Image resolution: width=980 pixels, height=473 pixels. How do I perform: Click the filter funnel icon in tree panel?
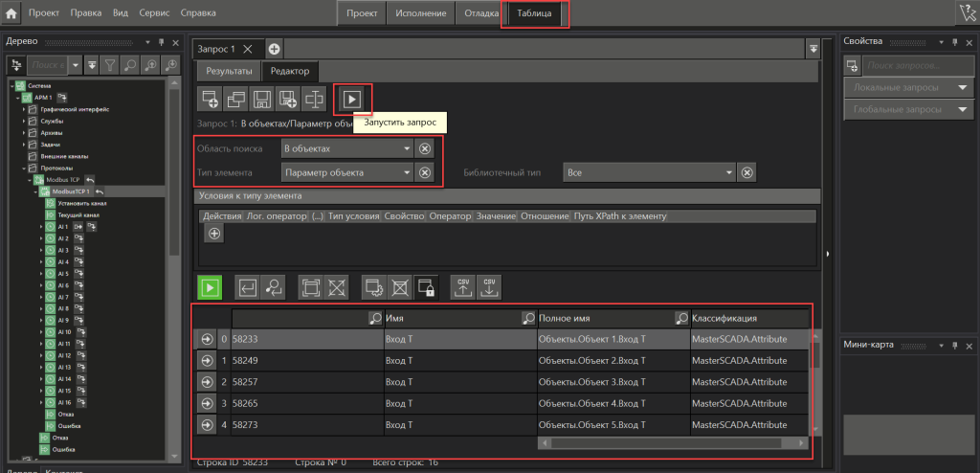click(x=110, y=65)
